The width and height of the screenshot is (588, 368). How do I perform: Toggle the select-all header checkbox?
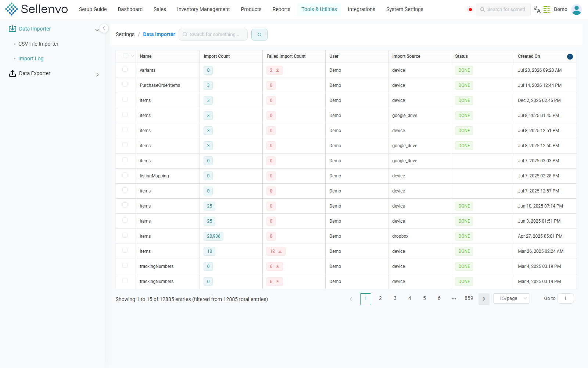pos(126,56)
